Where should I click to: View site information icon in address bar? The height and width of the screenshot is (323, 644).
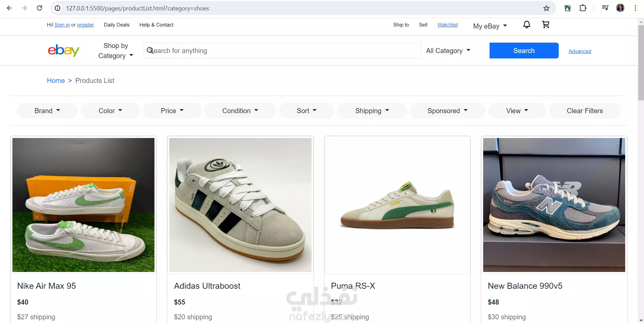(58, 8)
